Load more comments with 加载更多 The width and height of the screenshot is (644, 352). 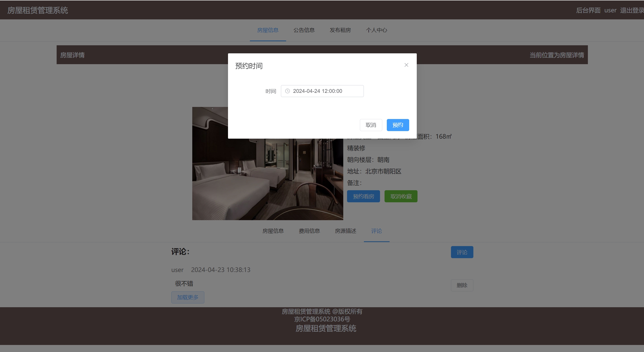[188, 297]
